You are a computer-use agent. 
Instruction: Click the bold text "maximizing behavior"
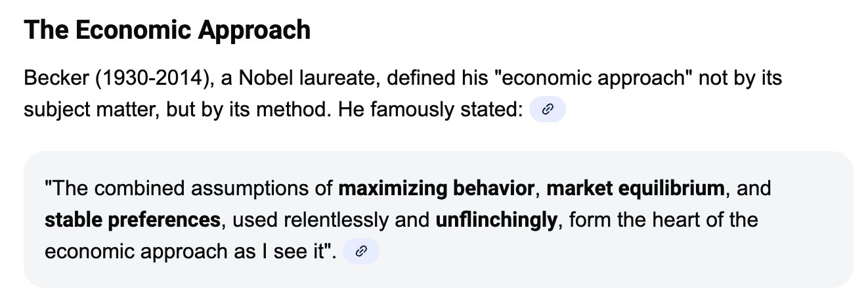point(437,189)
